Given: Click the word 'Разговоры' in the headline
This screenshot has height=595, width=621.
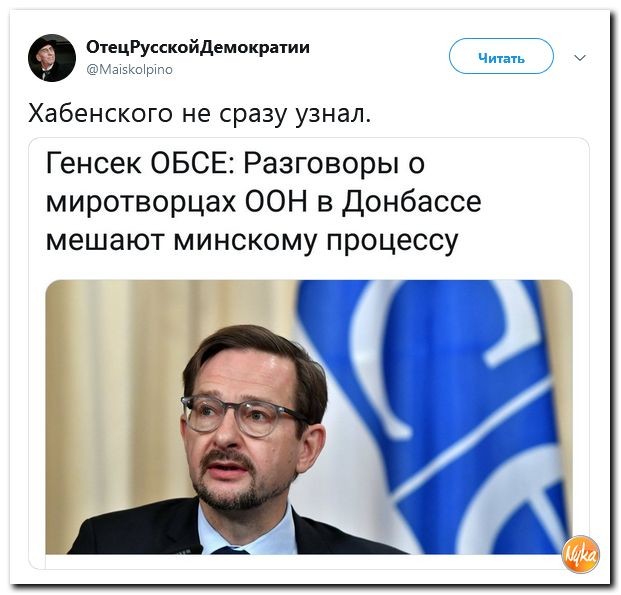Looking at the screenshot, I should coord(321,164).
